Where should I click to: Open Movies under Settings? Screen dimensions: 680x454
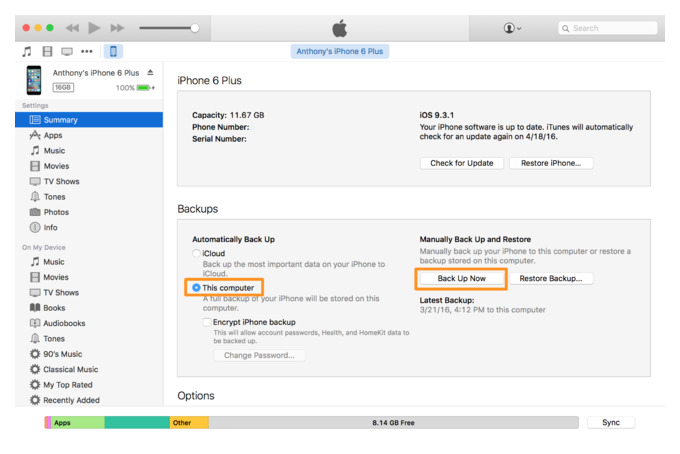[x=89, y=166]
